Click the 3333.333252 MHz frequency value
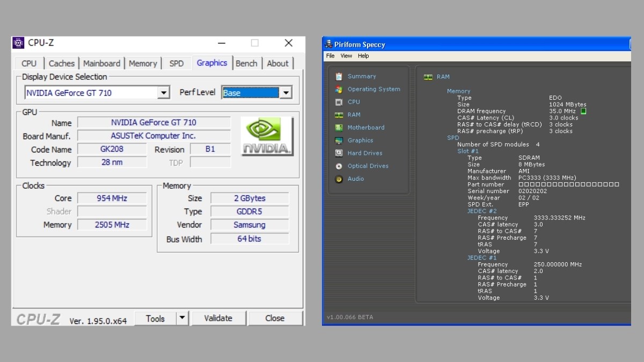 point(560,218)
